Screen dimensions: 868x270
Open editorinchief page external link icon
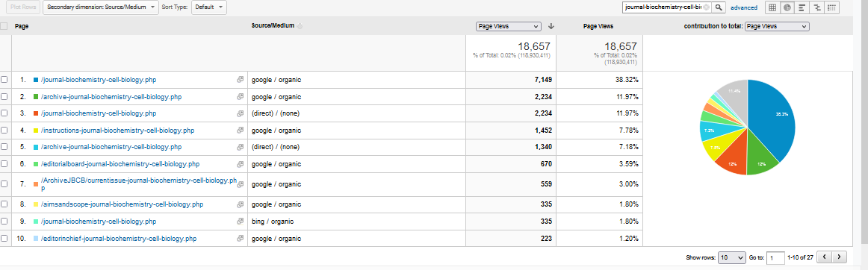(x=241, y=239)
